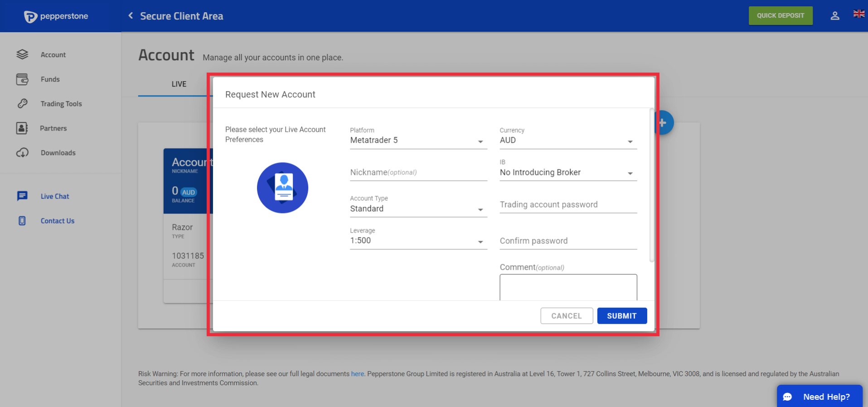Start Live Chat via the sidebar chat icon
This screenshot has width=868, height=407.
(22, 196)
